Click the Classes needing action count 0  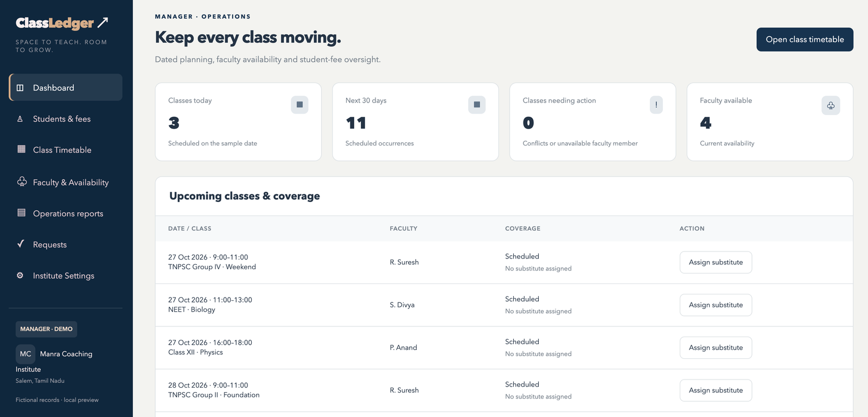tap(528, 123)
